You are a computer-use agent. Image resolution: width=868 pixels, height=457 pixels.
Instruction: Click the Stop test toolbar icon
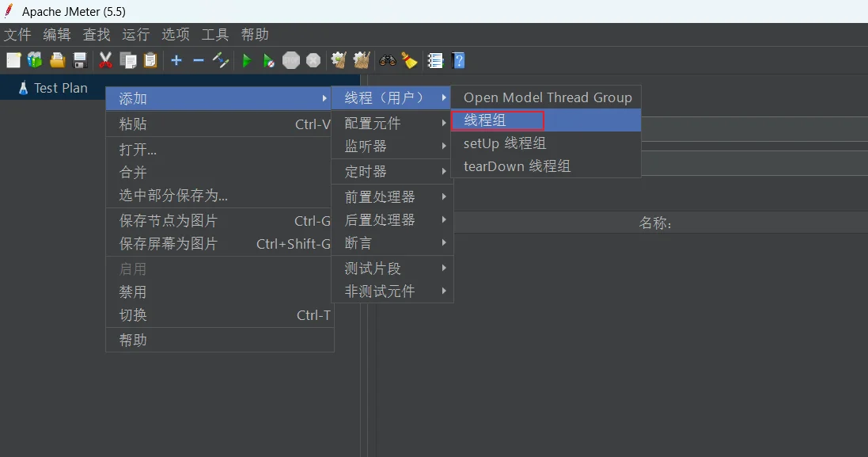291,60
